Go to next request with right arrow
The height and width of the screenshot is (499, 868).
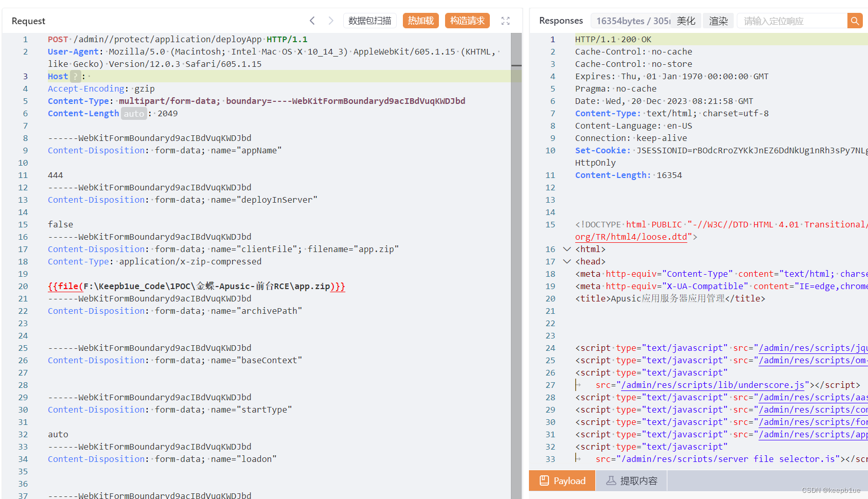[x=331, y=21]
